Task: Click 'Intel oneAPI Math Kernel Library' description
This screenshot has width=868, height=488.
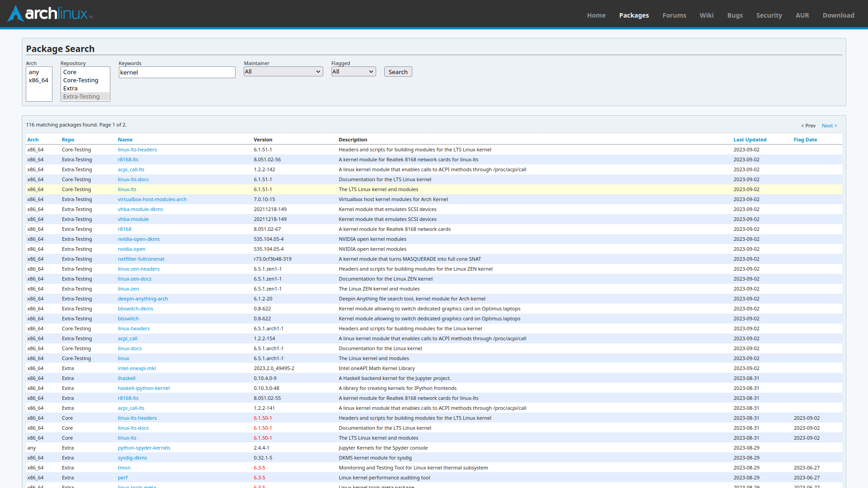Action: (377, 368)
